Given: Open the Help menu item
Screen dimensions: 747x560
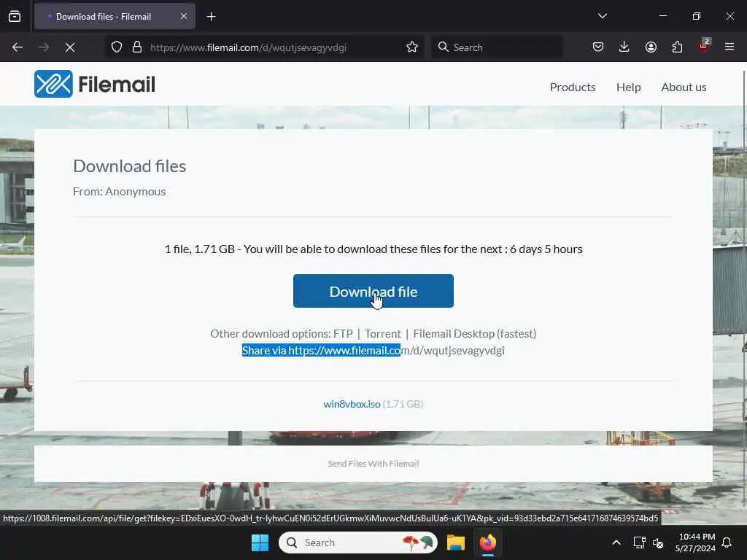Looking at the screenshot, I should coord(628,87).
